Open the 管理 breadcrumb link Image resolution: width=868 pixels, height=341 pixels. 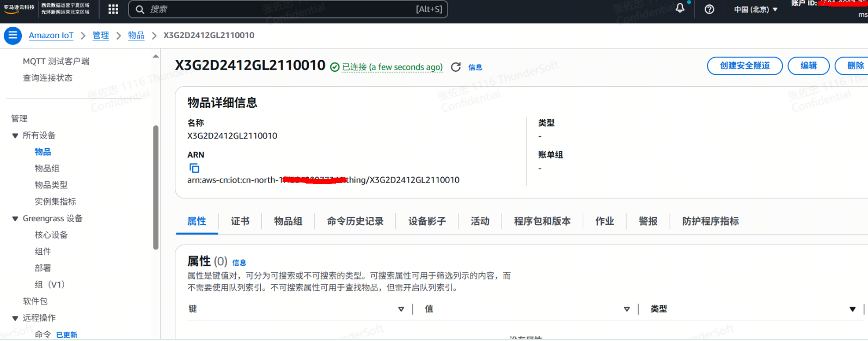(101, 35)
